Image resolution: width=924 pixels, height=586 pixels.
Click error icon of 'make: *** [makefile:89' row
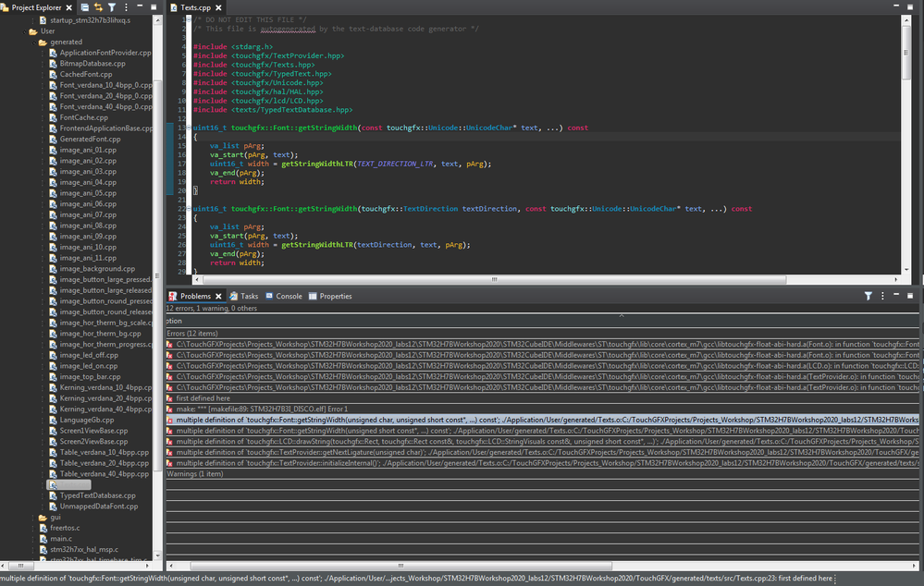[169, 409]
